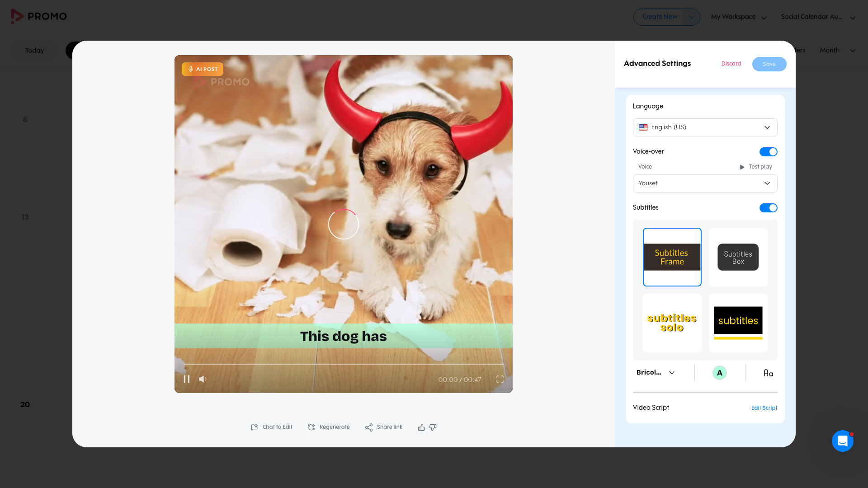
Task: Play the Test play voice preview
Action: coord(755,167)
